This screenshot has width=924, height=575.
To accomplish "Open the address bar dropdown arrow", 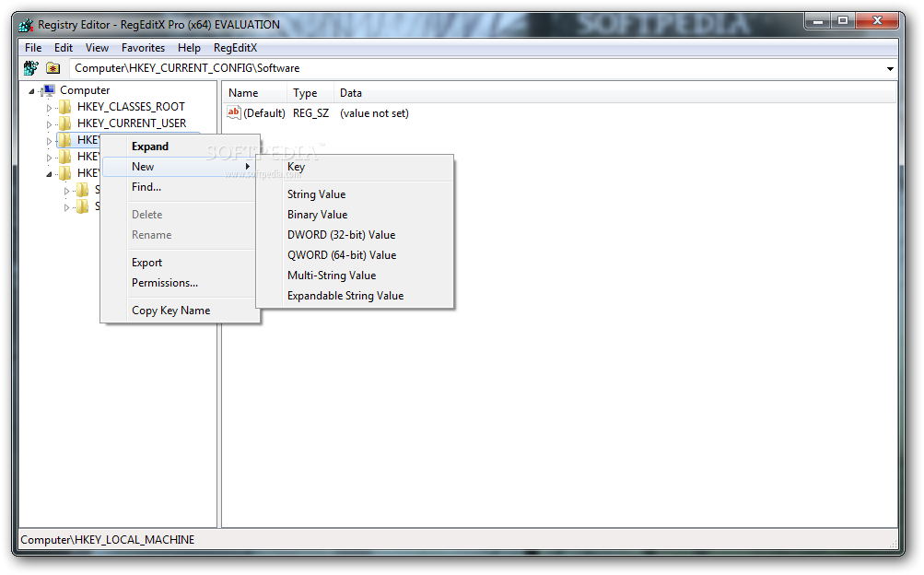I will pos(890,69).
